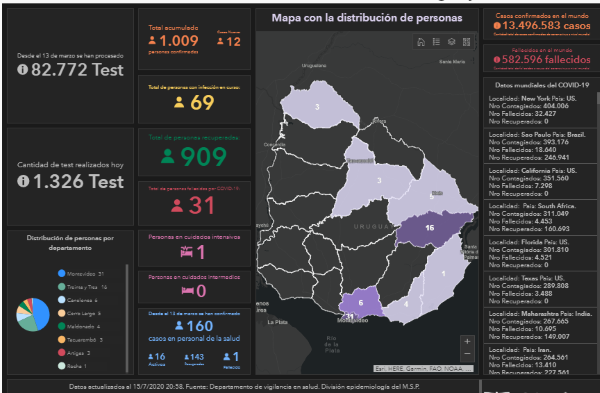Click the pie chart of departments
Screen dimensions: 600x393
point(33,315)
